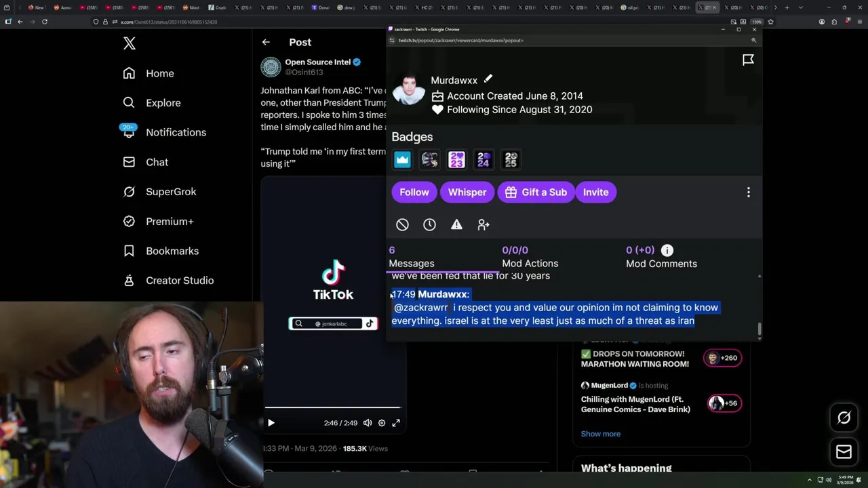Play the TikTok video
The height and width of the screenshot is (488, 868).
[271, 423]
